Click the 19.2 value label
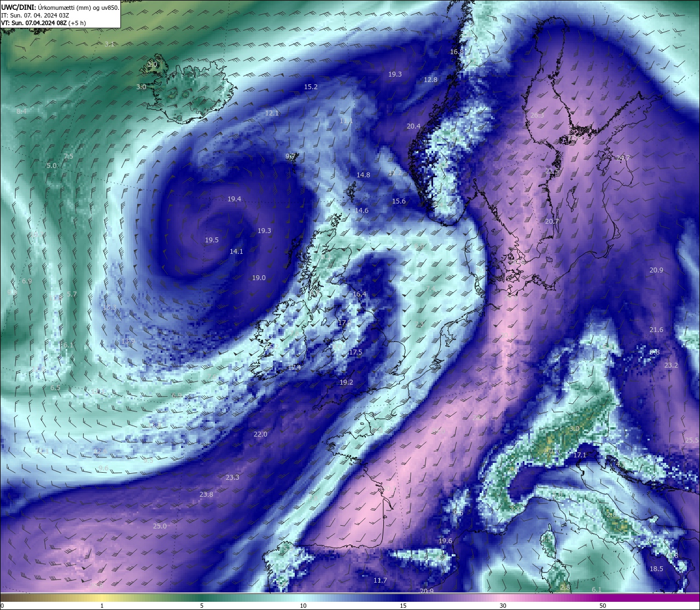The image size is (700, 610). (x=346, y=382)
